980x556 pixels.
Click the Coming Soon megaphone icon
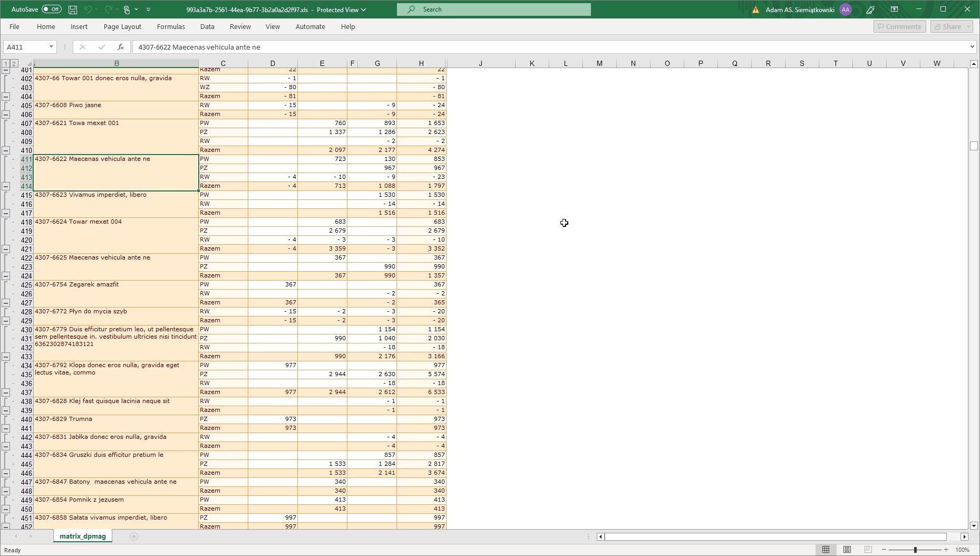(871, 9)
